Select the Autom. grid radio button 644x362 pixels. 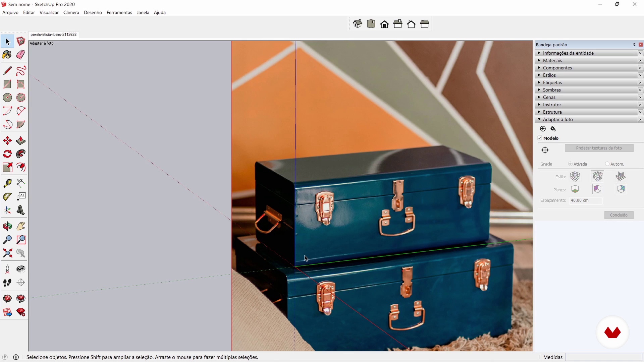tap(607, 164)
